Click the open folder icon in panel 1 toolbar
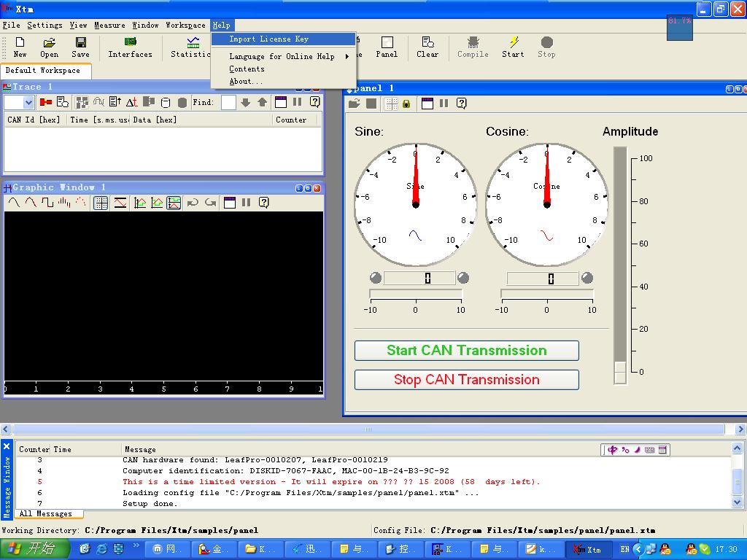The width and height of the screenshot is (747, 560). click(354, 104)
